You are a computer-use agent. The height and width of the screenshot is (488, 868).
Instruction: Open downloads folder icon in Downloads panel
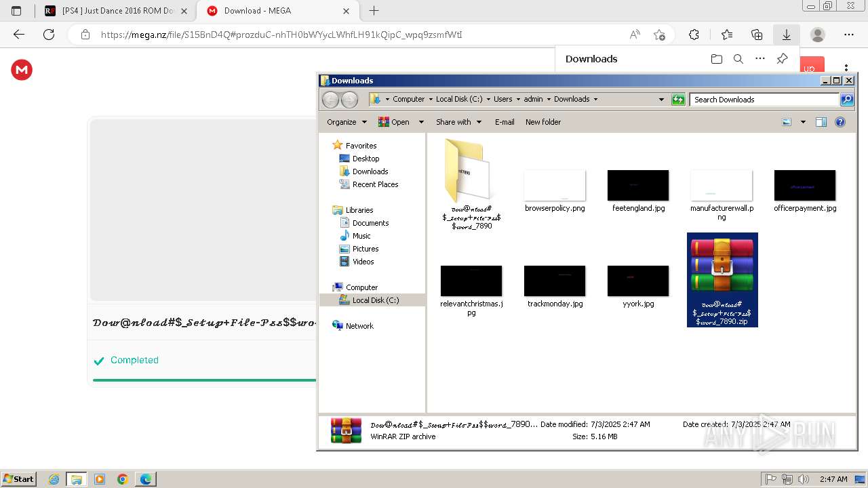click(x=717, y=59)
